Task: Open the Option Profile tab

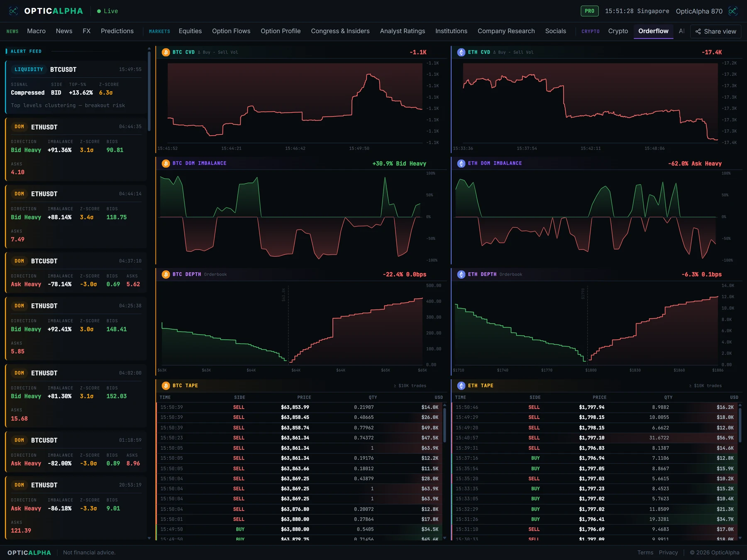Action: [x=281, y=31]
